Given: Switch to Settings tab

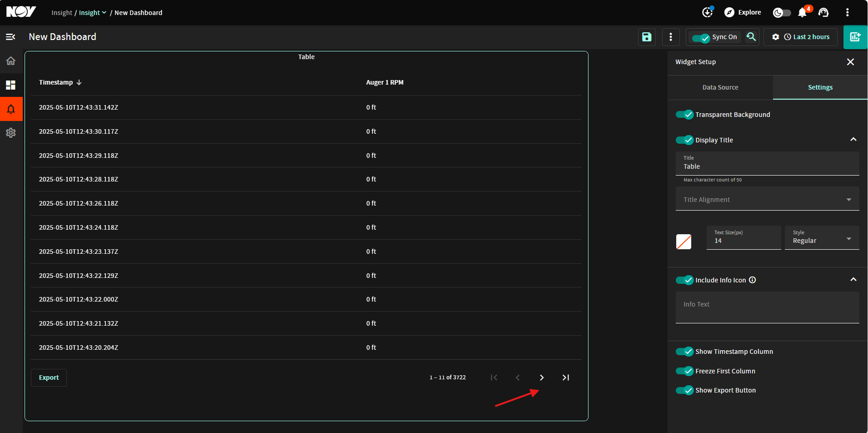Looking at the screenshot, I should tap(820, 87).
